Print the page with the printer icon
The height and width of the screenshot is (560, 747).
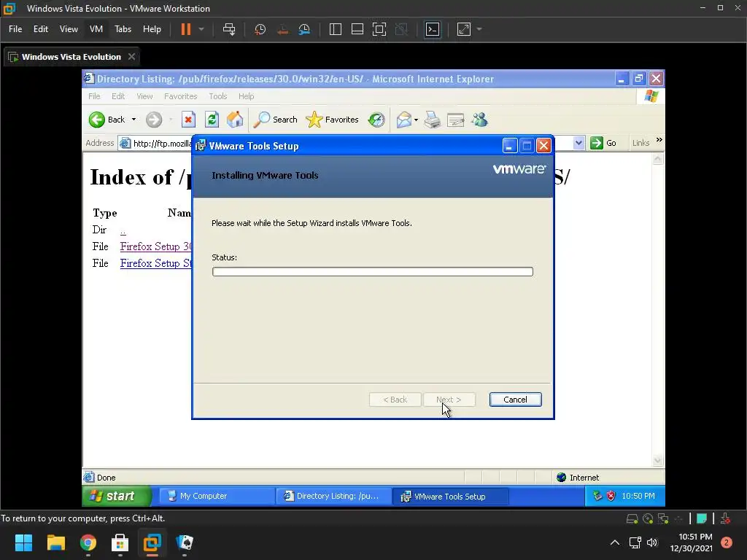[x=433, y=120]
